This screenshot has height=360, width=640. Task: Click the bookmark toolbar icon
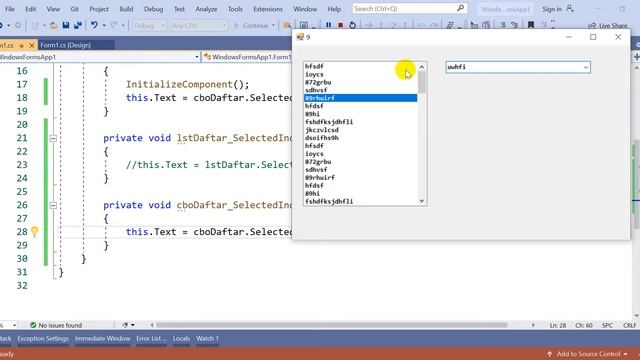pos(531,25)
